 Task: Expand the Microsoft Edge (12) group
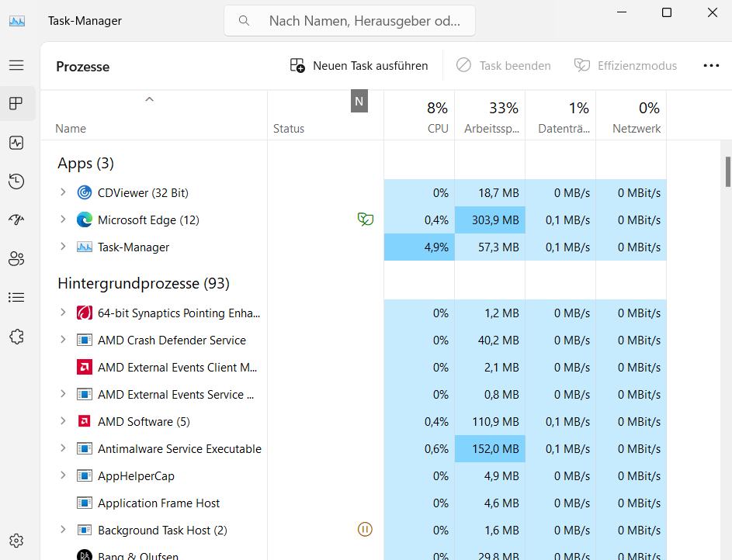pos(63,220)
